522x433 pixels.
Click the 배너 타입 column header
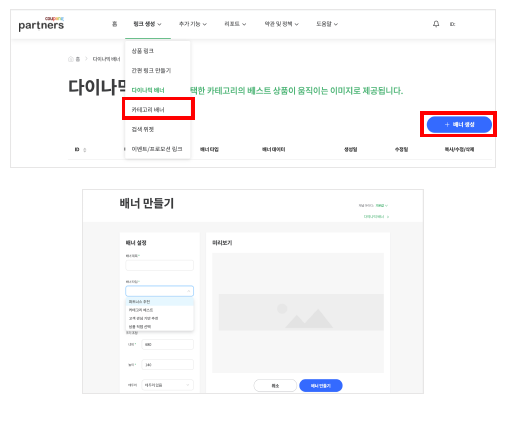209,149
